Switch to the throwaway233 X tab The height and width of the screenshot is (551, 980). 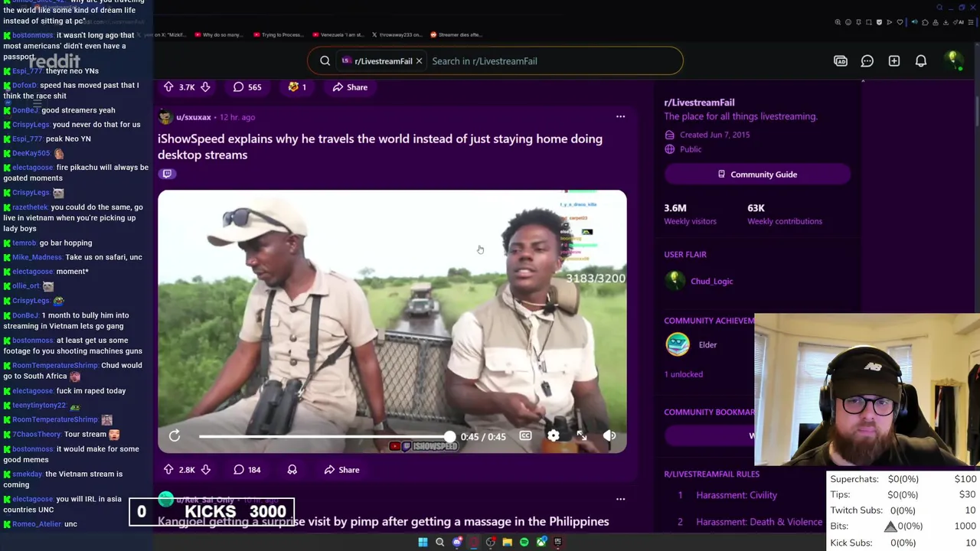click(397, 34)
